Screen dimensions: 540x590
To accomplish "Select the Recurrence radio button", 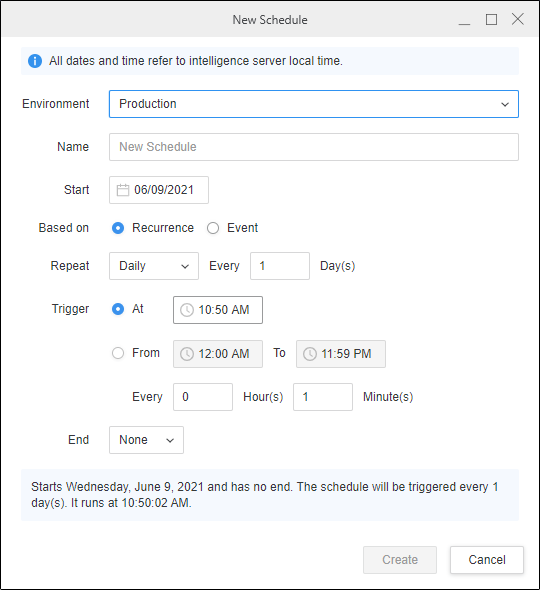I will pos(118,228).
